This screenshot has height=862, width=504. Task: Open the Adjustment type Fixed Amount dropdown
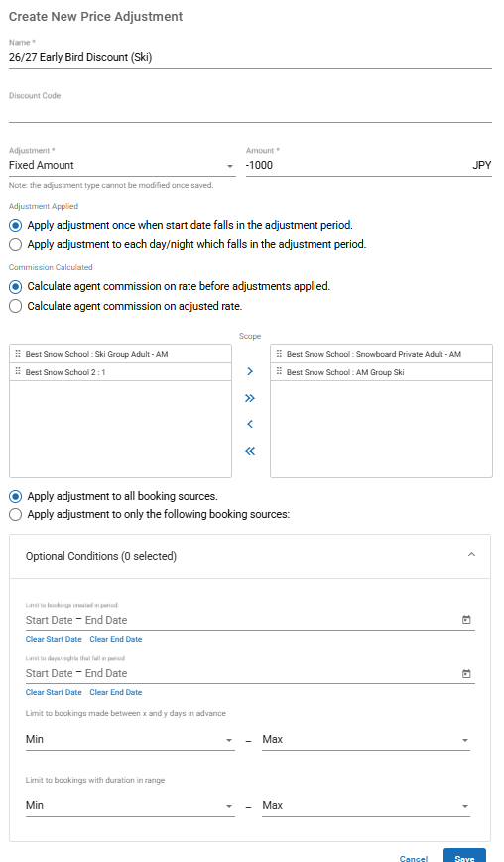(x=122, y=165)
